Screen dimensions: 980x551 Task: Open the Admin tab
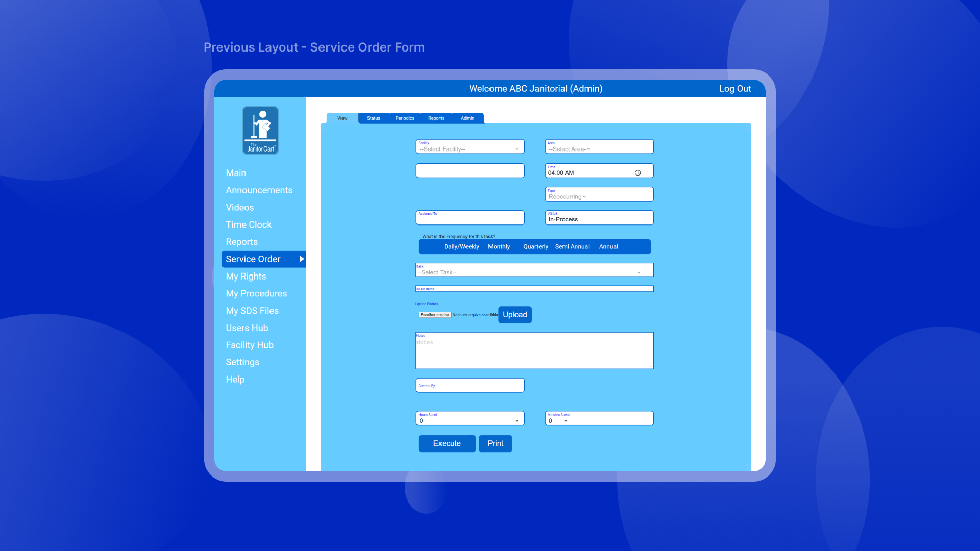click(468, 118)
